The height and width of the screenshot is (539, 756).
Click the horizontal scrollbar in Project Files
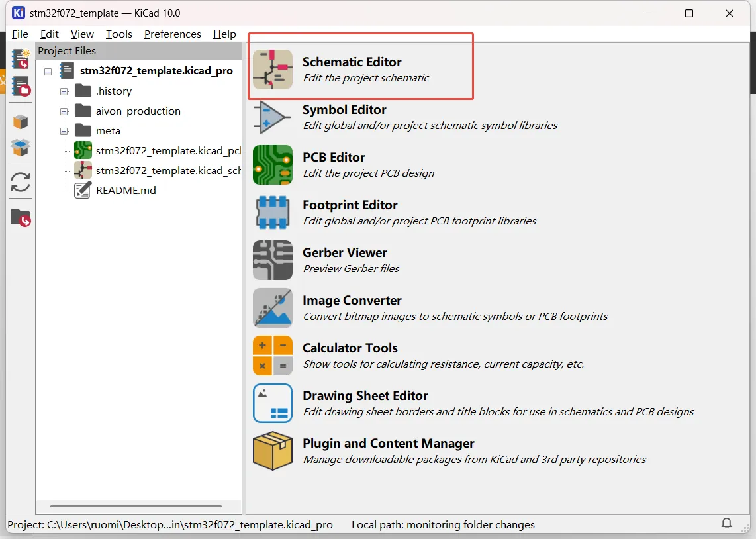tap(136, 506)
